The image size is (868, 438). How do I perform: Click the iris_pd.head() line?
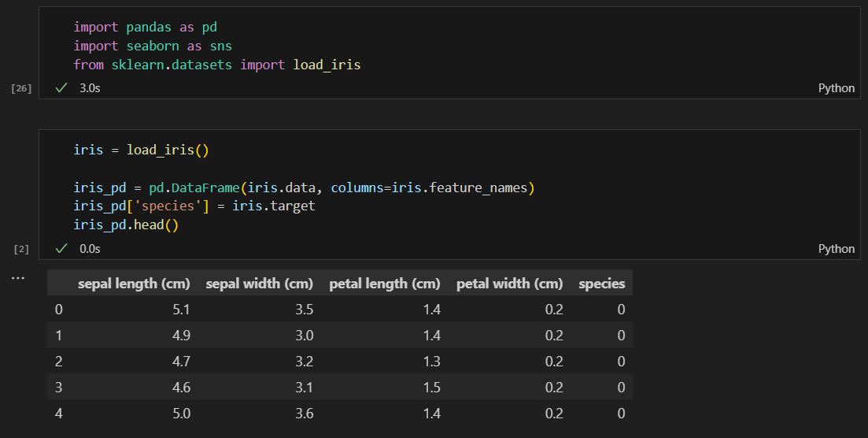click(126, 225)
